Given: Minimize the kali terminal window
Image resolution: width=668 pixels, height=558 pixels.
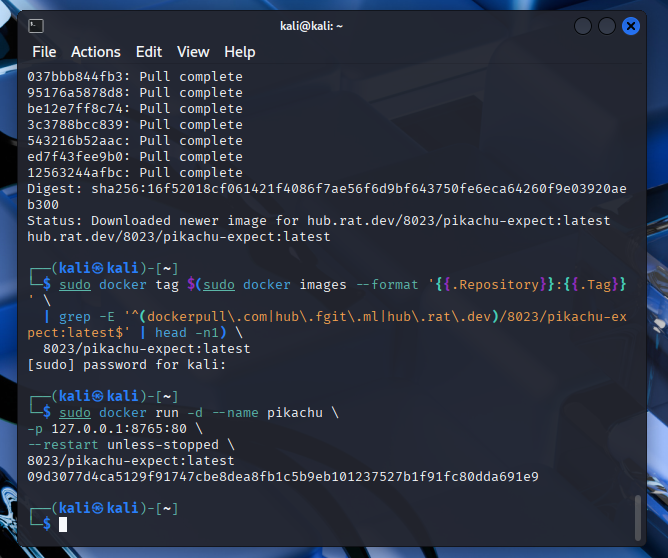Looking at the screenshot, I should (582, 27).
